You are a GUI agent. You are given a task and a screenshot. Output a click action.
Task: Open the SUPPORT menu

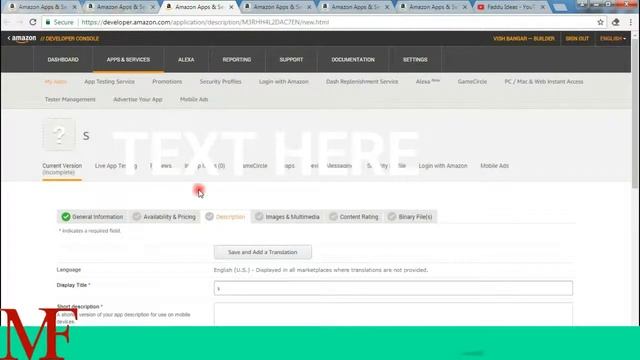[291, 60]
